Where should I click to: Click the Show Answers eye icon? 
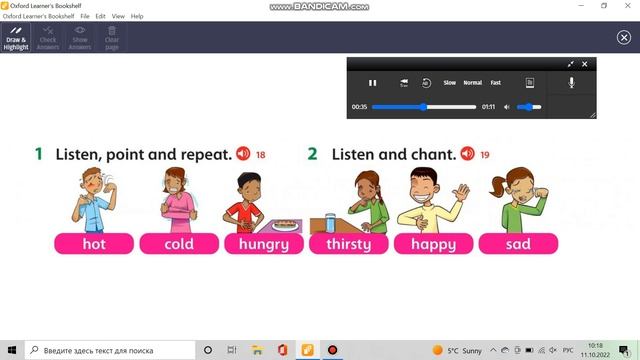pos(80,30)
